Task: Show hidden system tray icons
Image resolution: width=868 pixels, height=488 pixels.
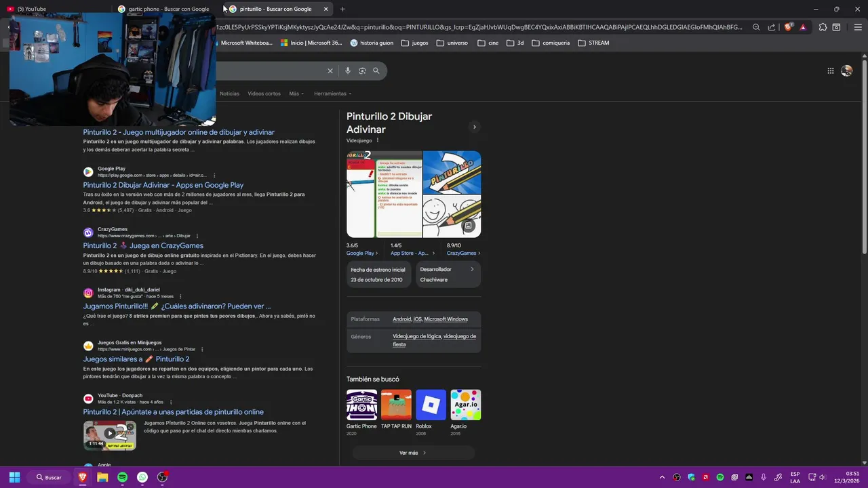Action: [662, 477]
